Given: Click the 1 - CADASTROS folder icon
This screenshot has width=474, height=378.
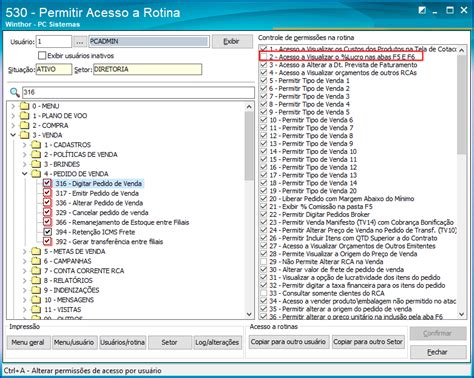Looking at the screenshot, I should click(36, 145).
